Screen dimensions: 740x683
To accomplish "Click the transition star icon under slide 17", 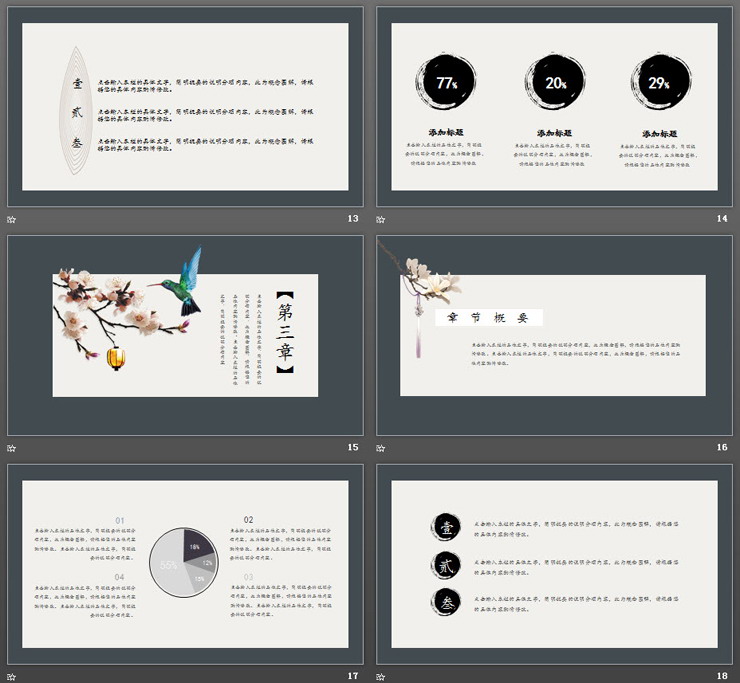I will pos(12,676).
